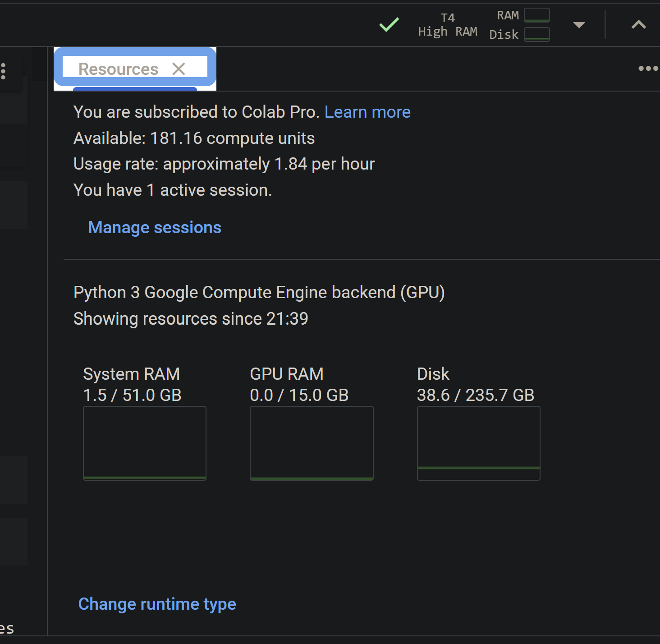Click the Disk usage graph
The image size is (660, 644).
[478, 443]
